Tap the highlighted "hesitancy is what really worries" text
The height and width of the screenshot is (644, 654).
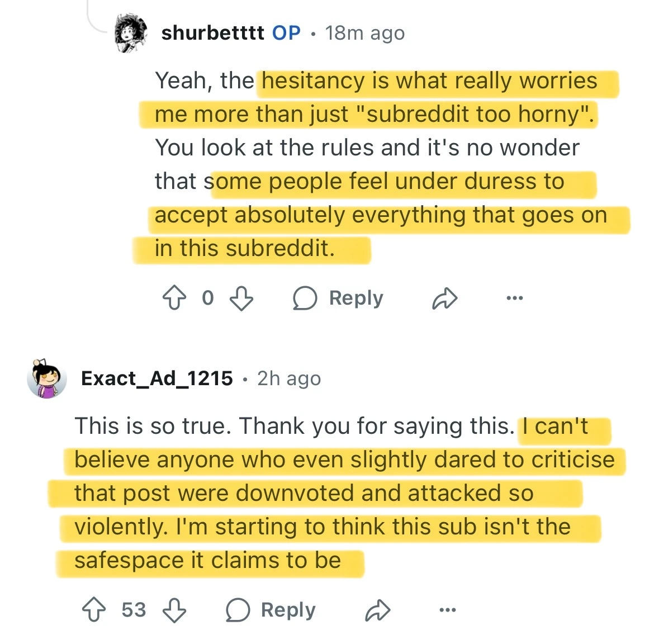point(429,82)
